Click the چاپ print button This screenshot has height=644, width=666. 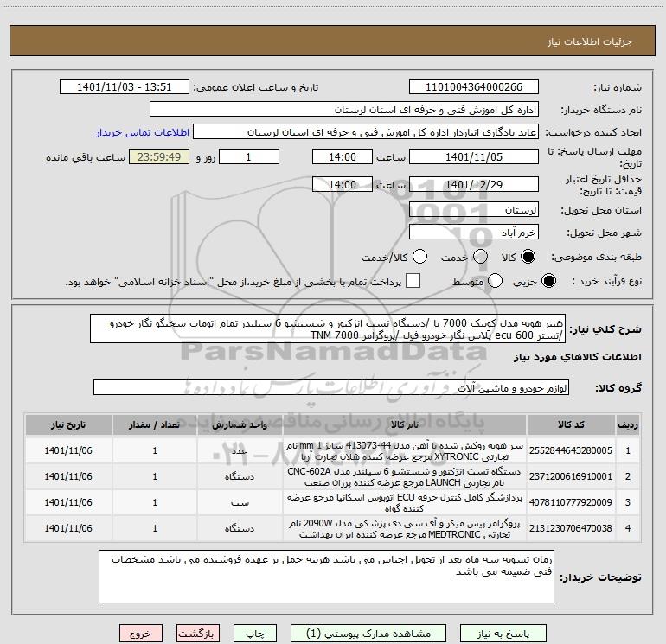[255, 634]
